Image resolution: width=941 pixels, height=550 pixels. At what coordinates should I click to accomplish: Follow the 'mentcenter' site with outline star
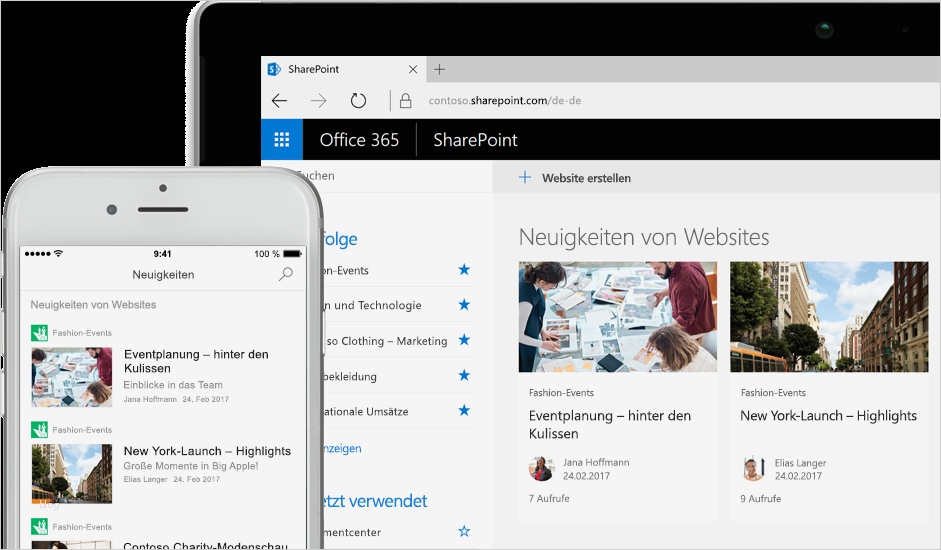coord(464,531)
